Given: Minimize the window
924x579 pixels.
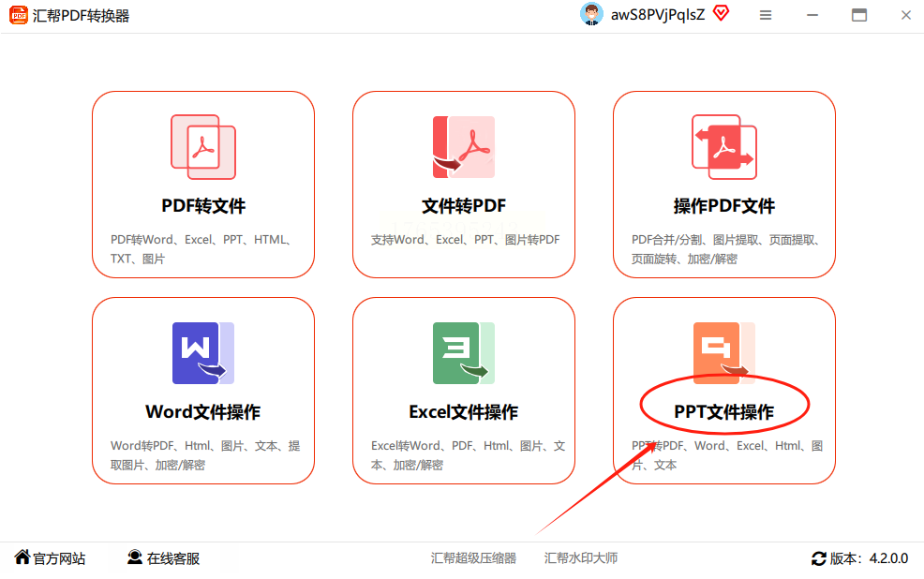Looking at the screenshot, I should click(812, 15).
